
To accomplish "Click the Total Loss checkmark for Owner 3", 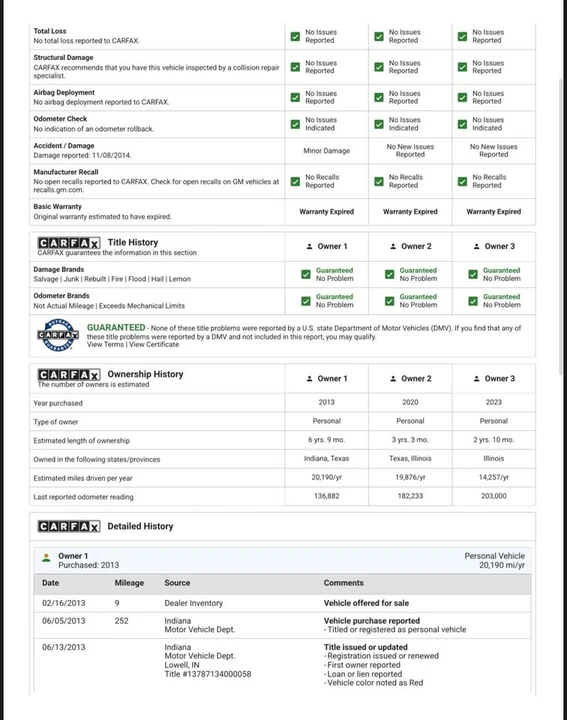I will coord(462,36).
